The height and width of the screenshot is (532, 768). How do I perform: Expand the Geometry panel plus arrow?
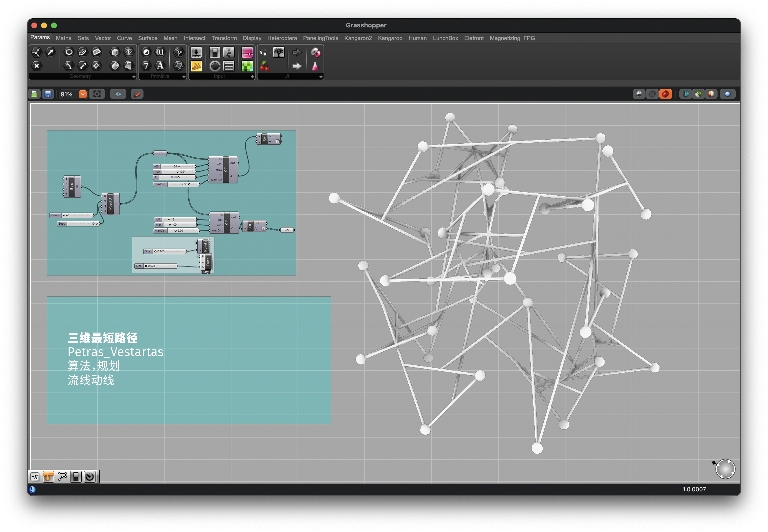[x=134, y=77]
